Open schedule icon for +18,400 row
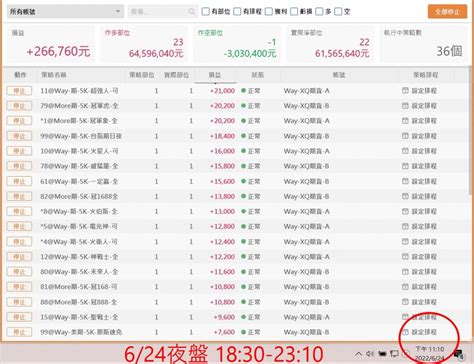Viewport: 474px width, 364px height. coord(405,136)
